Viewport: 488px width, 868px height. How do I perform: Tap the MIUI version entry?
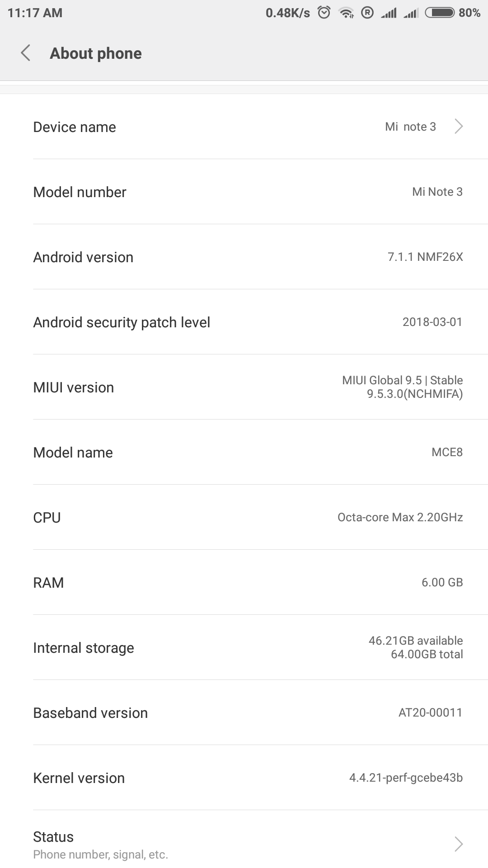244,387
